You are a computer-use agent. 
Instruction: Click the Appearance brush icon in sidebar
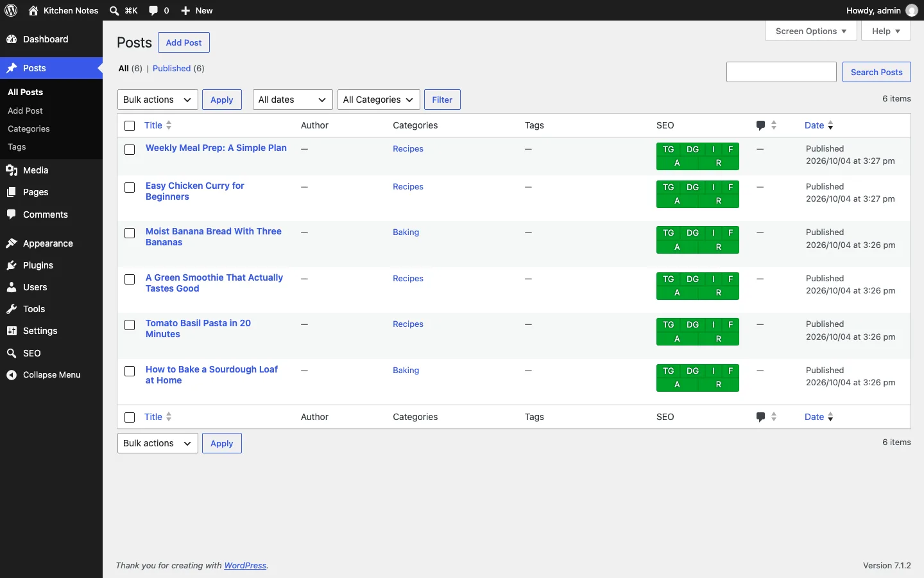[12, 243]
